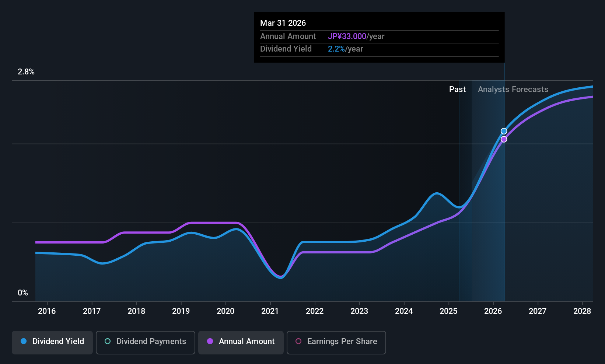This screenshot has height=364, width=605.
Task: Click the Analysts Forecasts label
Action: [513, 89]
